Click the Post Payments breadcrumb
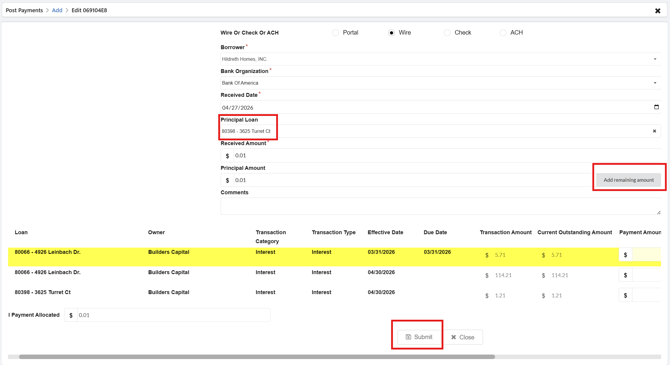The image size is (670, 365). [24, 10]
